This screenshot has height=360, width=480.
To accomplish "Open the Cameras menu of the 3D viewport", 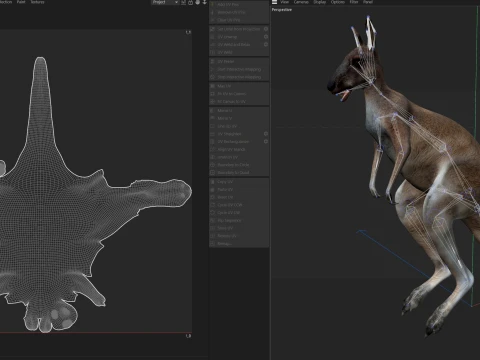I will pos(301,2).
